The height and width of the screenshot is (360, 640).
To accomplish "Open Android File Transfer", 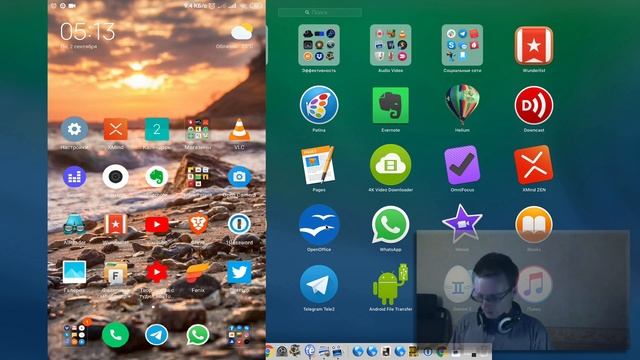I will (390, 284).
